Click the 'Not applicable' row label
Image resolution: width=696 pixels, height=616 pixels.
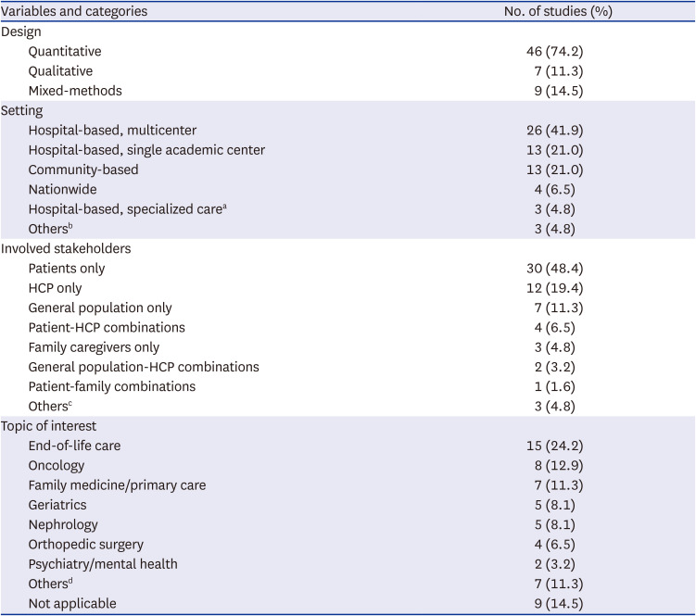click(72, 603)
